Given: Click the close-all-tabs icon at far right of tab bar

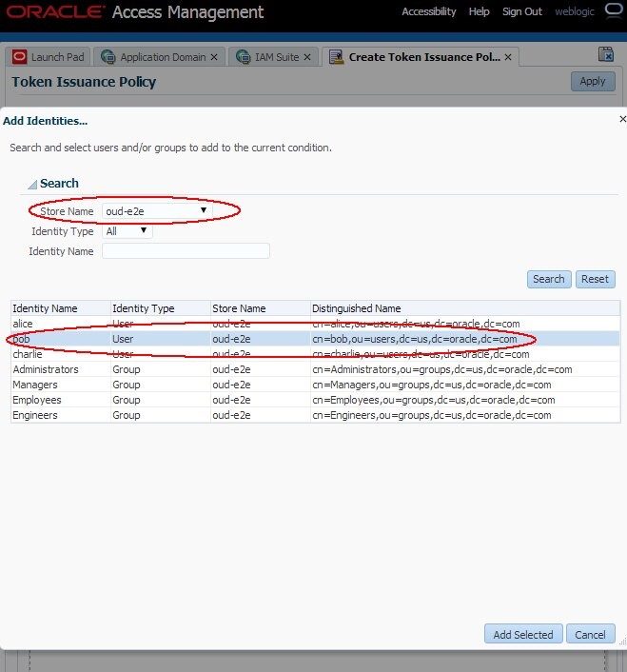Looking at the screenshot, I should [x=605, y=54].
